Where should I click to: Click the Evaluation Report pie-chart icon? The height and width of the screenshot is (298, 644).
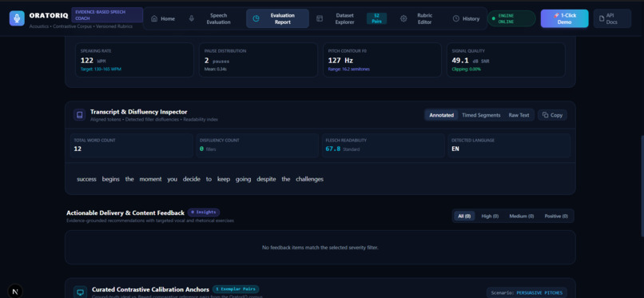click(x=256, y=18)
